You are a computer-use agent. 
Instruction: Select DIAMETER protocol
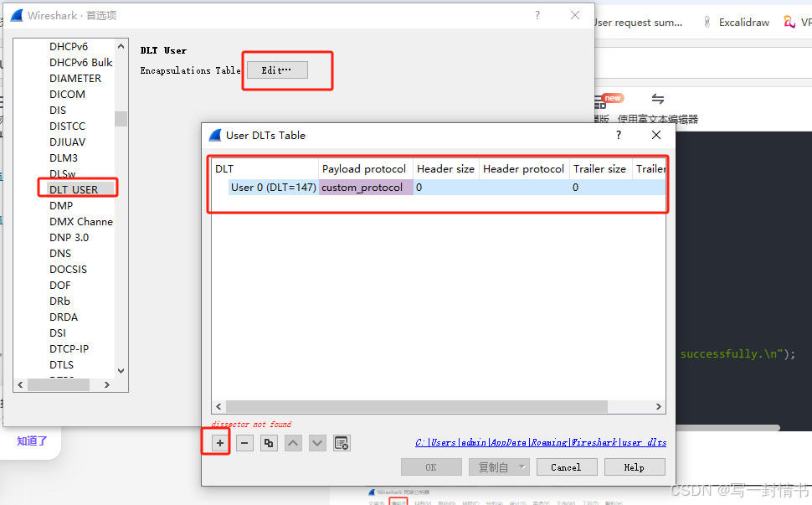click(x=75, y=78)
